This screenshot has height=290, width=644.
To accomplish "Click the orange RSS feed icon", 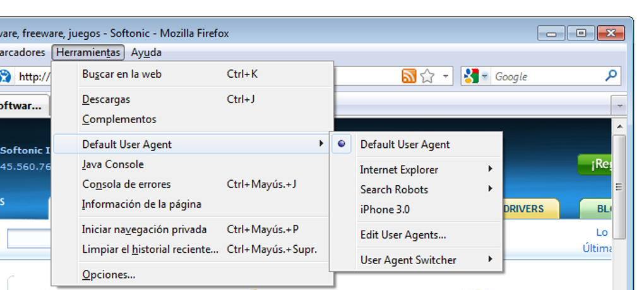I will coord(409,76).
